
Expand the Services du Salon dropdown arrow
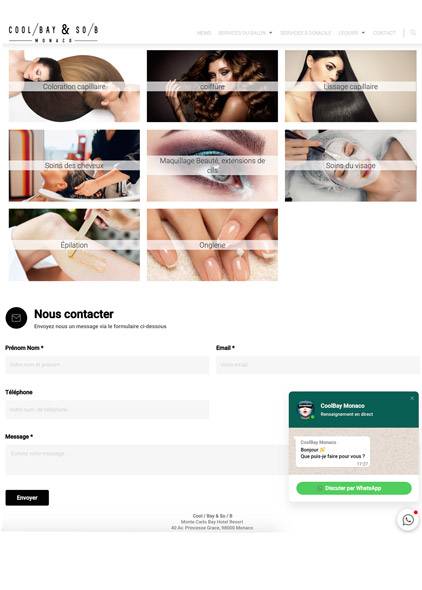[x=270, y=33]
